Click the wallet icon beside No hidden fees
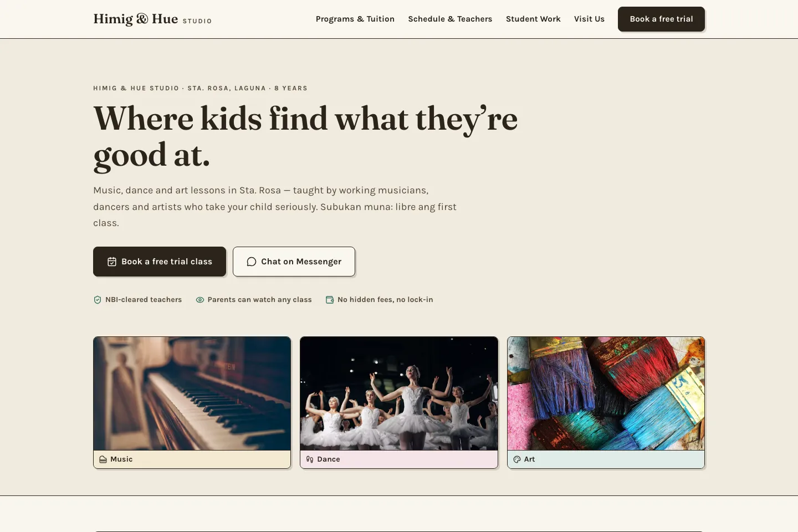The height and width of the screenshot is (532, 798). coord(330,300)
